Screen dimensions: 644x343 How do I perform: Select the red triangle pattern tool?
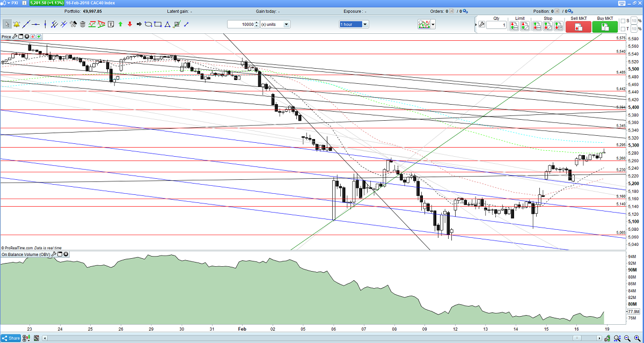pos(101,24)
